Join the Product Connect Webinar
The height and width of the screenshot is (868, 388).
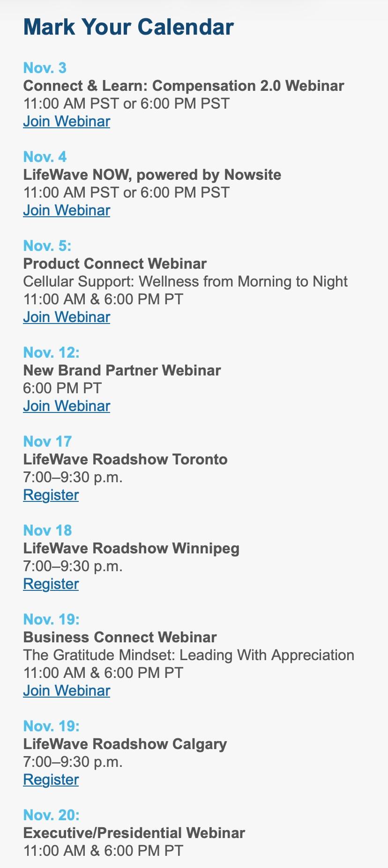(67, 317)
